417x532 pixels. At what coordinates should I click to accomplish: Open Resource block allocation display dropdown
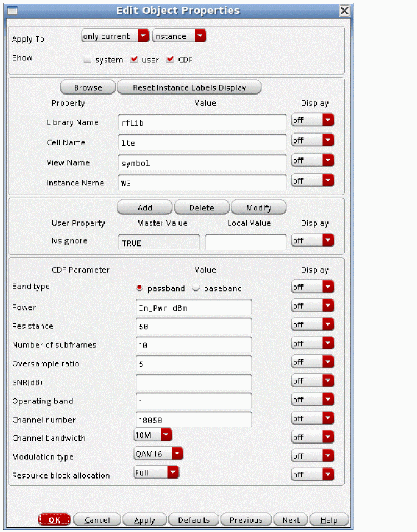coord(312,475)
